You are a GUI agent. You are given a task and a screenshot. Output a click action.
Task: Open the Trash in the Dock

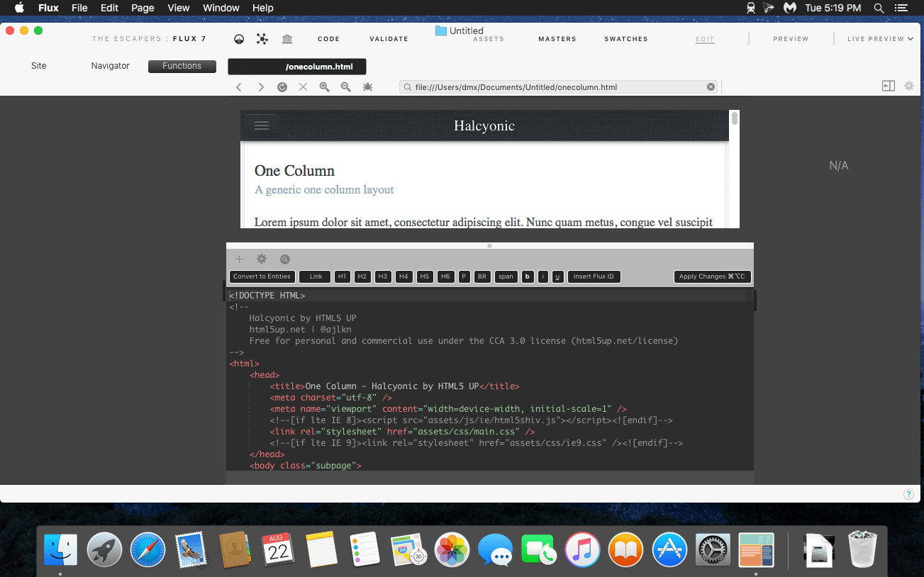coord(861,550)
